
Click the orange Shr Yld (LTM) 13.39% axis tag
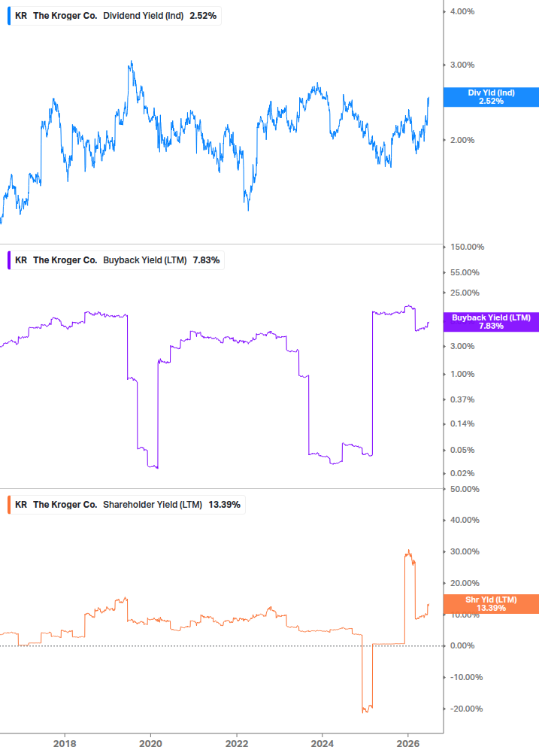491,604
